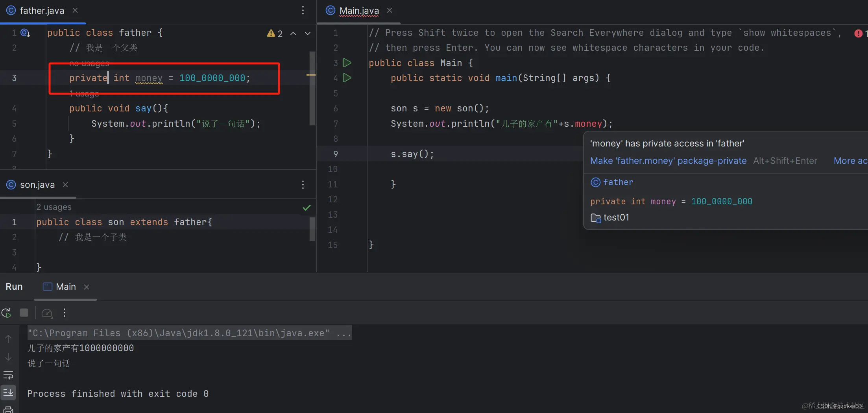Open the Run tool window label

(x=14, y=287)
